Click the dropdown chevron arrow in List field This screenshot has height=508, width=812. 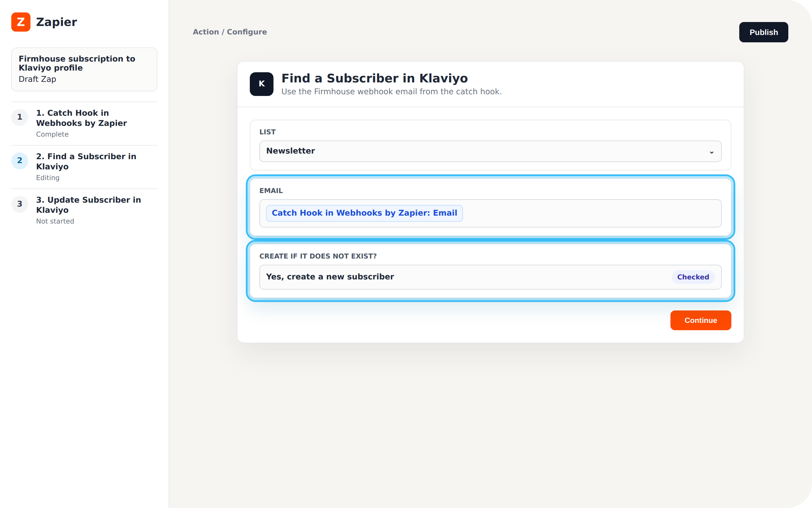[711, 152]
